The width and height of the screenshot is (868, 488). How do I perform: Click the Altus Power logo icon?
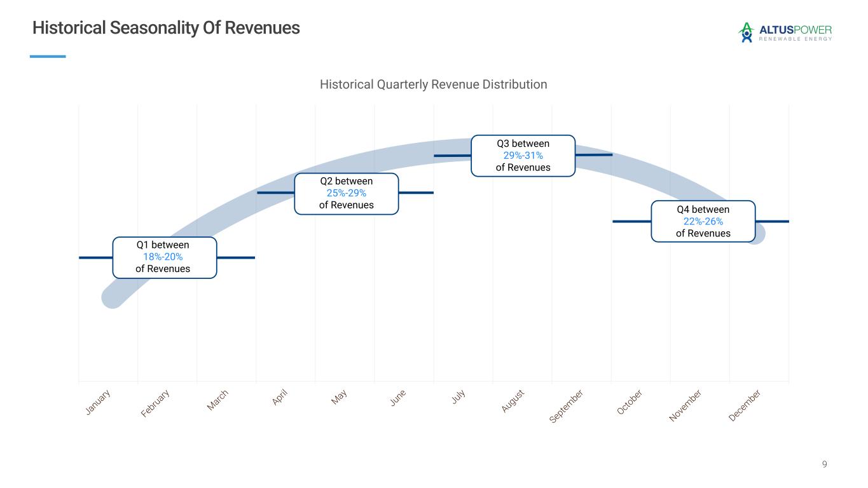746,32
